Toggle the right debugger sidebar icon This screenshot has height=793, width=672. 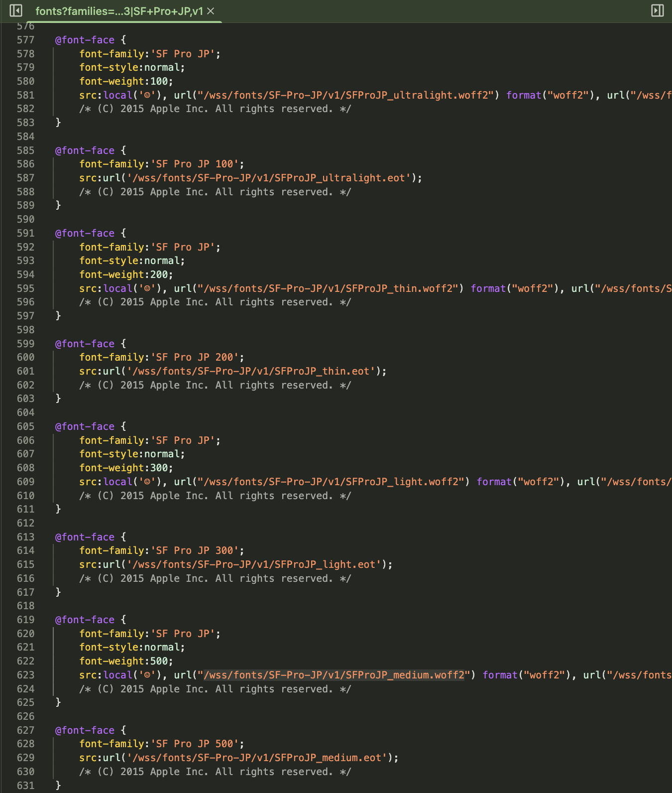tap(658, 10)
